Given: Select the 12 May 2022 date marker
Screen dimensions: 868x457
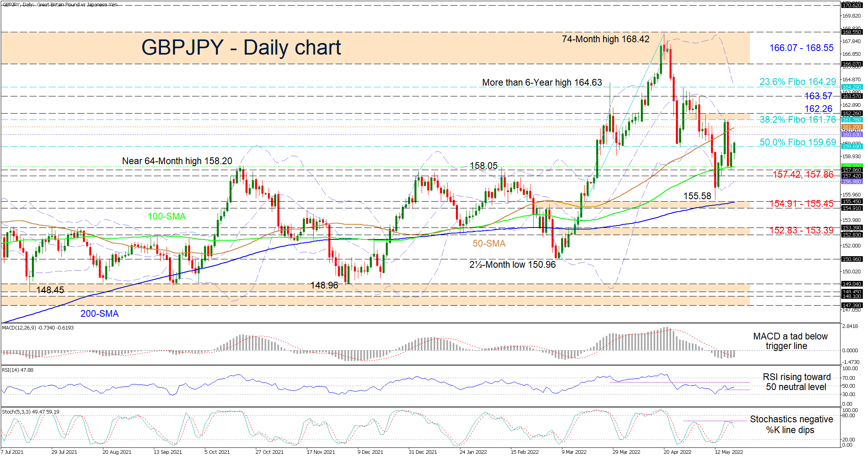Looking at the screenshot, I should pos(729,452).
